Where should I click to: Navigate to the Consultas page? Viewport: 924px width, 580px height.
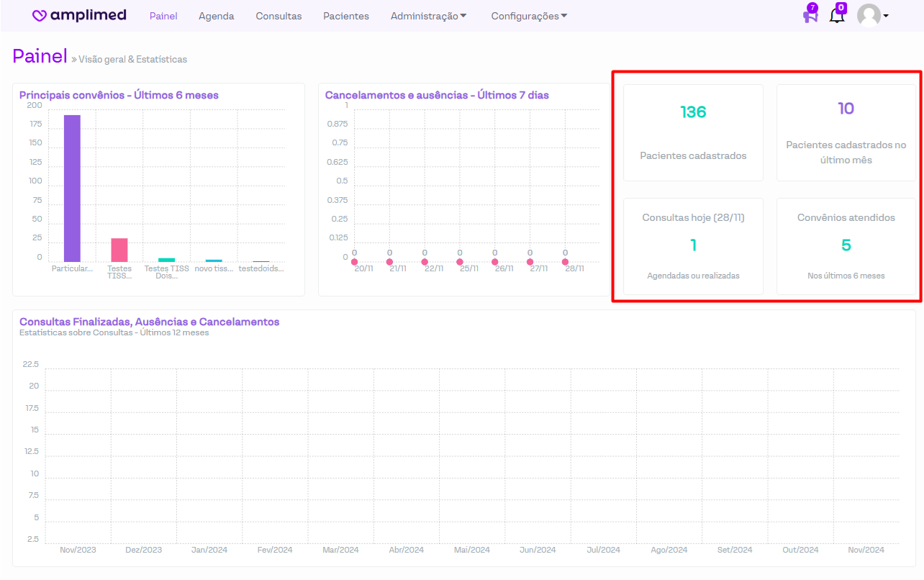(278, 16)
